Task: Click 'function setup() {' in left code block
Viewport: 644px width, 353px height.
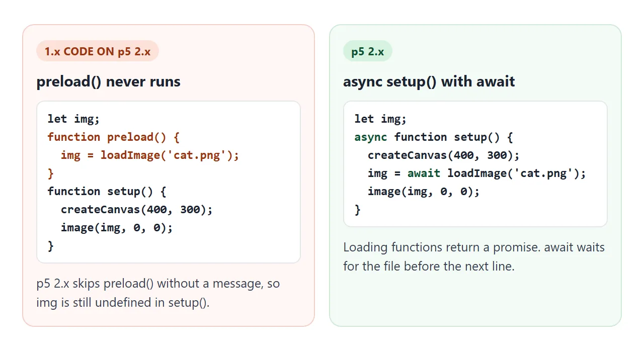Action: pos(107,191)
